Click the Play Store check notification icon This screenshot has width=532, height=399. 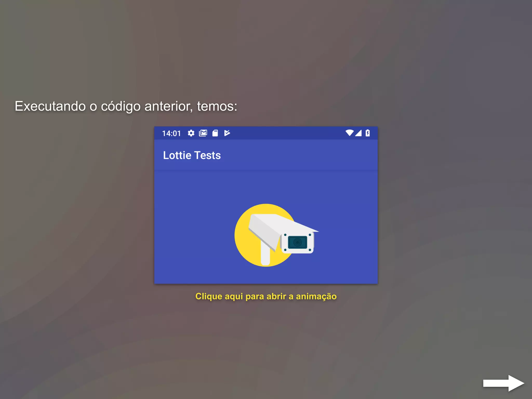(227, 133)
